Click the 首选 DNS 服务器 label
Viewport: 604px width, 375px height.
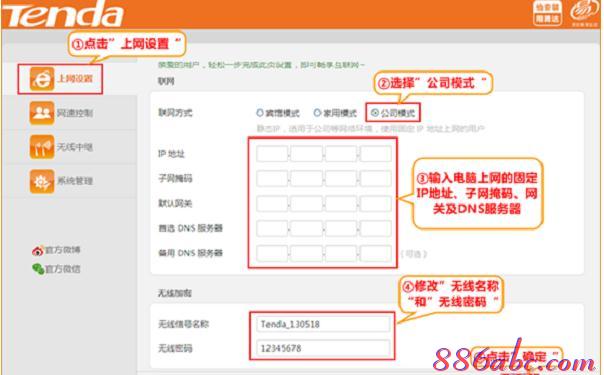(190, 228)
